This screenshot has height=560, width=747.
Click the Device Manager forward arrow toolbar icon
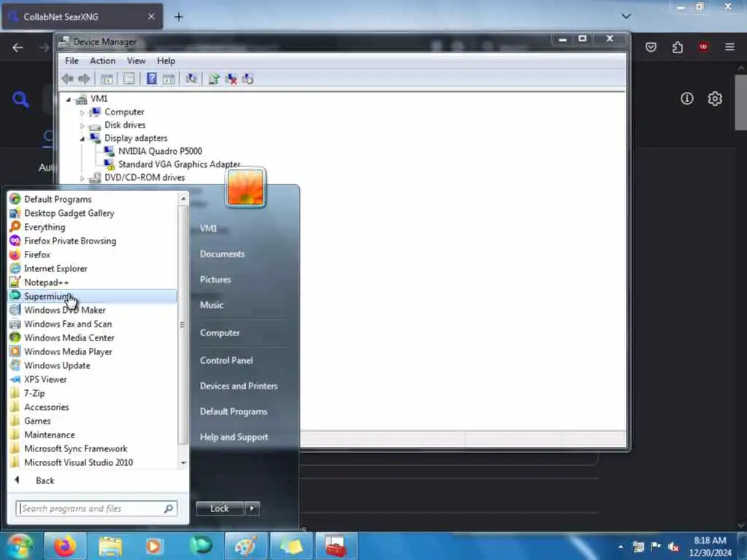84,79
